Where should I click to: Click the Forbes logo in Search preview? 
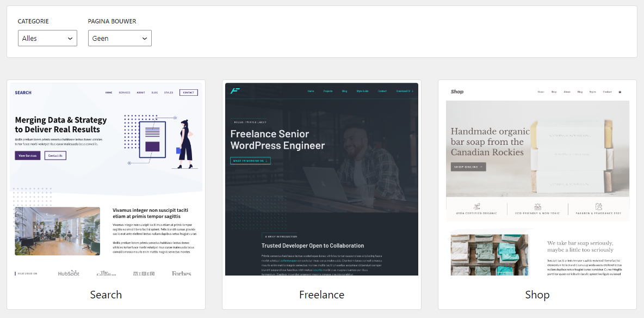(x=181, y=273)
